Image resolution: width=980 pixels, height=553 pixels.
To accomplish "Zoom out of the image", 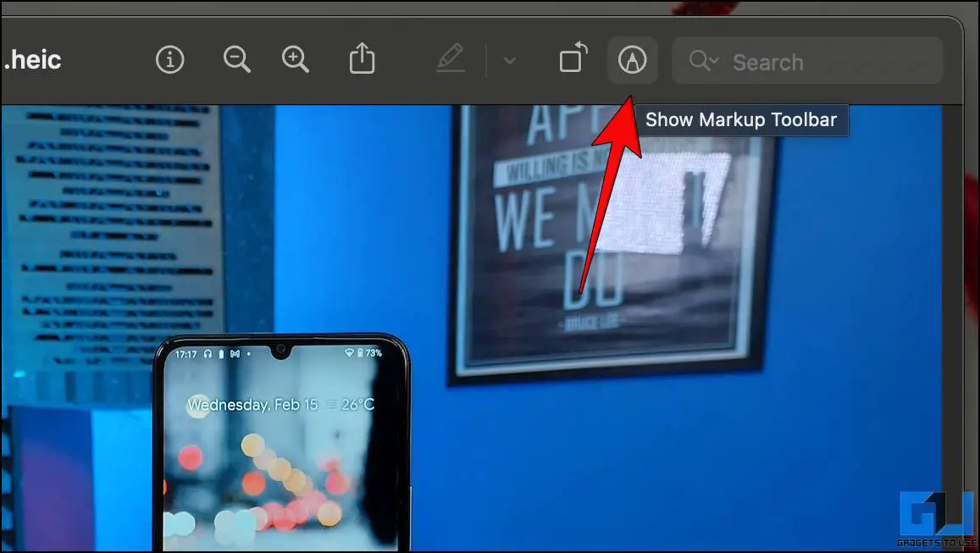I will pos(237,61).
